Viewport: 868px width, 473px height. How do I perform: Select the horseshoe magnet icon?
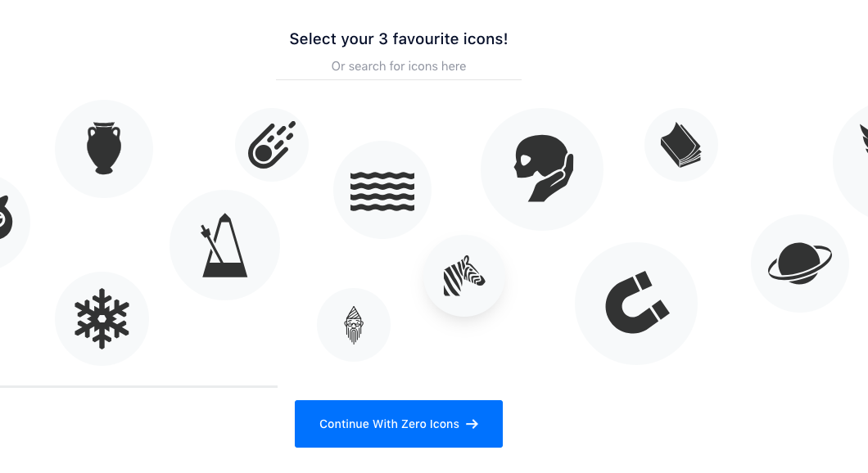coord(635,304)
